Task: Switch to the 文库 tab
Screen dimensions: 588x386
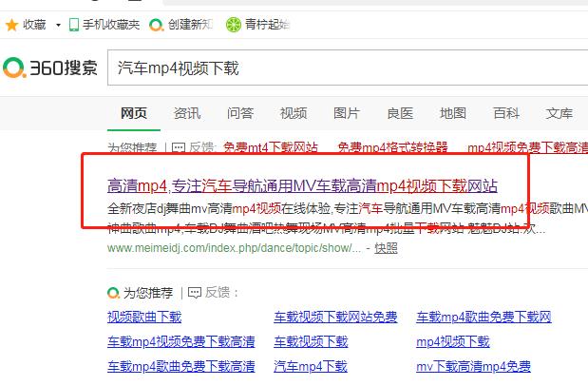Action: (560, 113)
